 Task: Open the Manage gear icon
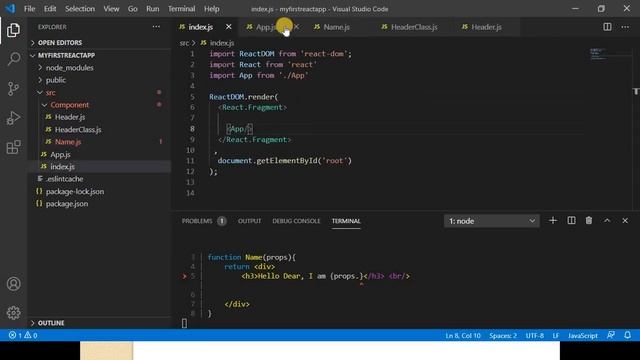tap(13, 313)
